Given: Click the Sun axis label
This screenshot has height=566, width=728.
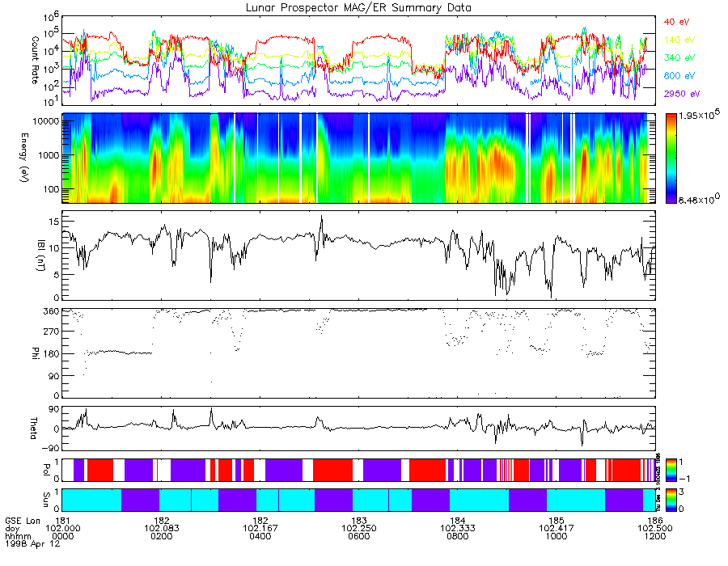Looking at the screenshot, I should coord(46,499).
